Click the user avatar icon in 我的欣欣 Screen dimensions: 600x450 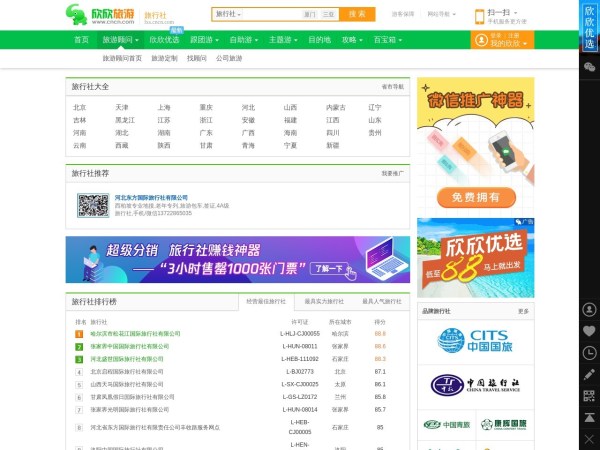coord(481,40)
